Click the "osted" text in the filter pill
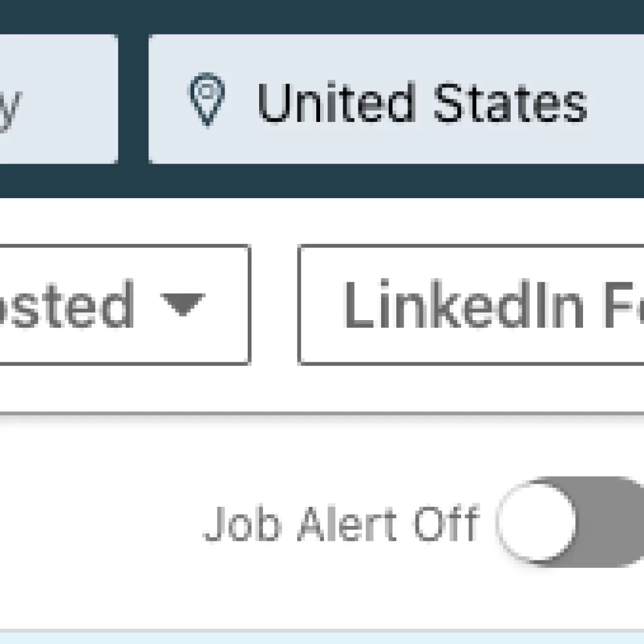The width and height of the screenshot is (644, 644). 67,304
